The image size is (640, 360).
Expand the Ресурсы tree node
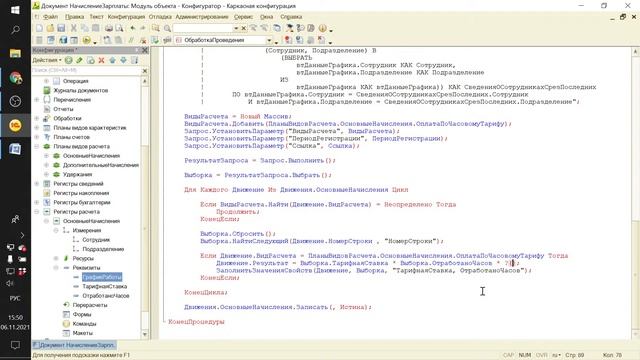(x=56, y=258)
